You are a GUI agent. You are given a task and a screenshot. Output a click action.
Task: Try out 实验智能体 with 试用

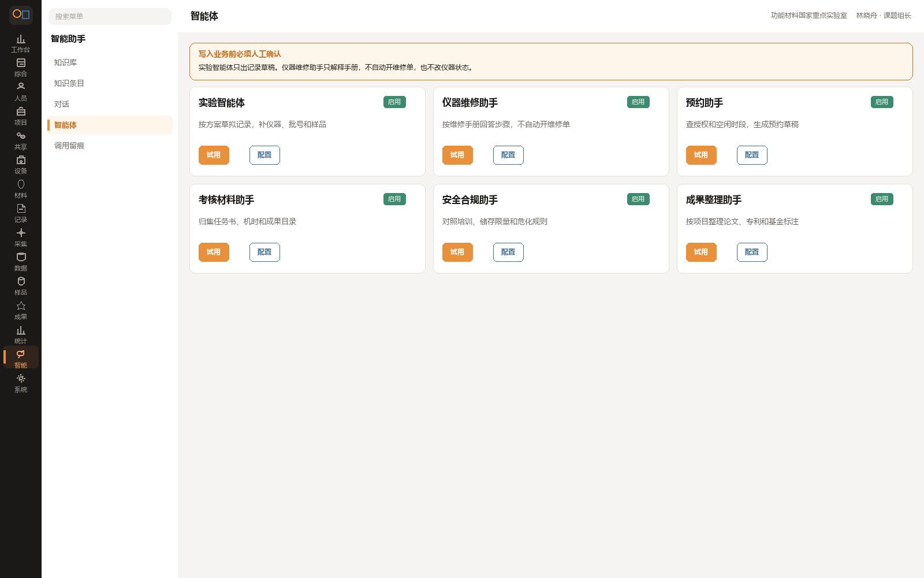coord(214,155)
